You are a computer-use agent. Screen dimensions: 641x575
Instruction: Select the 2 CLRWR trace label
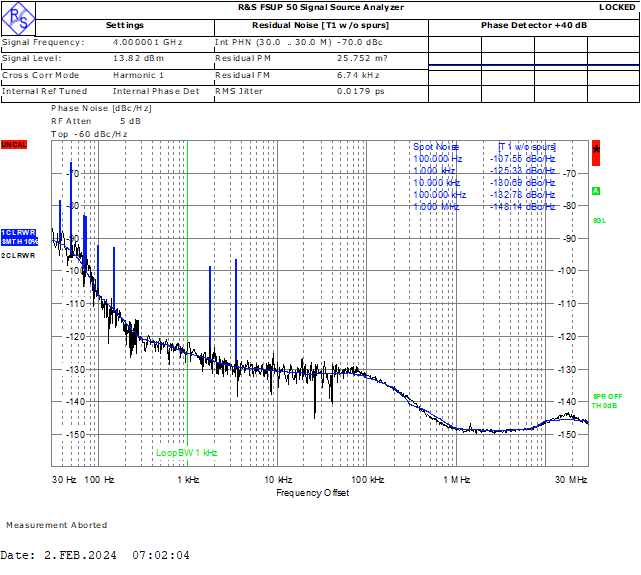click(18, 256)
